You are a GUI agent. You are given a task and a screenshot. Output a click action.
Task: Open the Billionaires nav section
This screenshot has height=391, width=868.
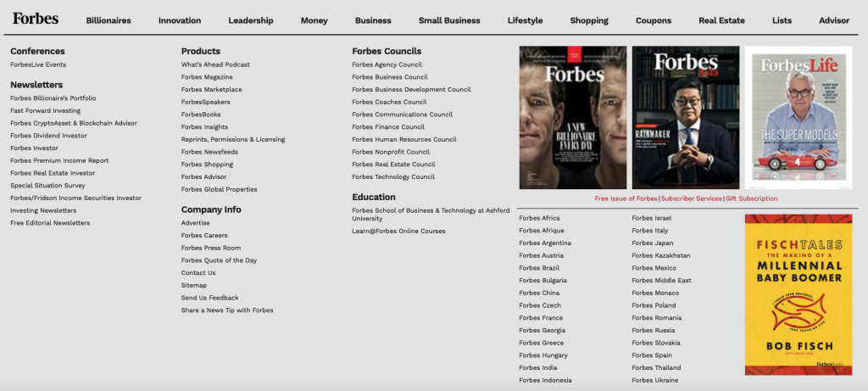click(x=108, y=20)
